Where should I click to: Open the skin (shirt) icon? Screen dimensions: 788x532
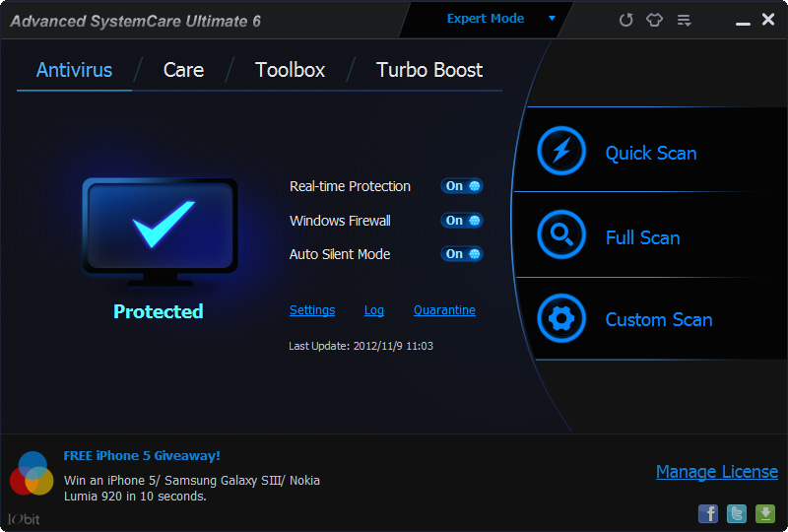(654, 20)
